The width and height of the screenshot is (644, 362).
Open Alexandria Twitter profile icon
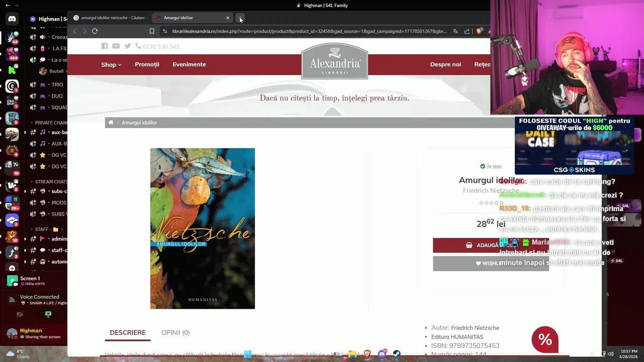click(127, 46)
